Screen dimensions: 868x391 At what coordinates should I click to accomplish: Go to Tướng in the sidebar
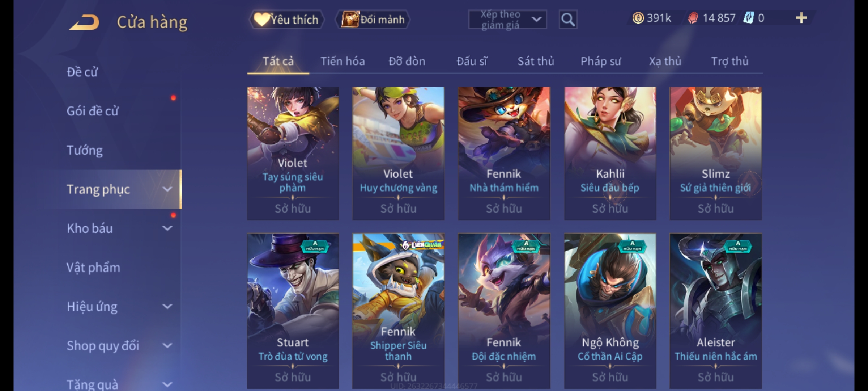(x=85, y=150)
